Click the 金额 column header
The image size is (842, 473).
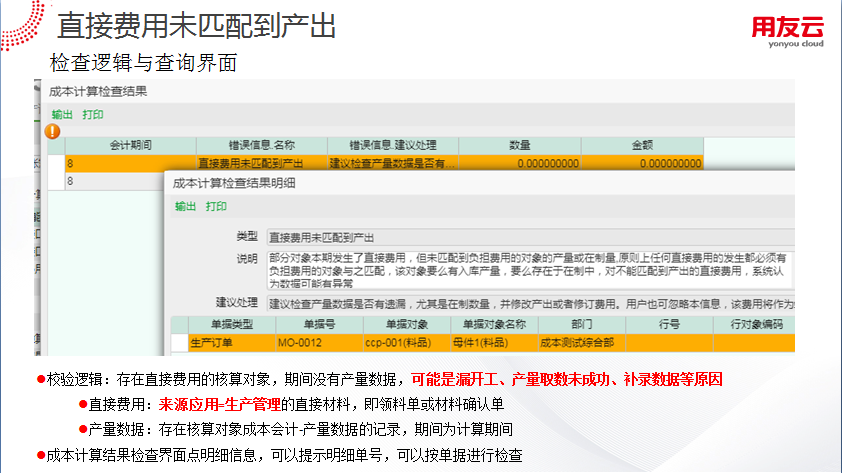tap(643, 146)
